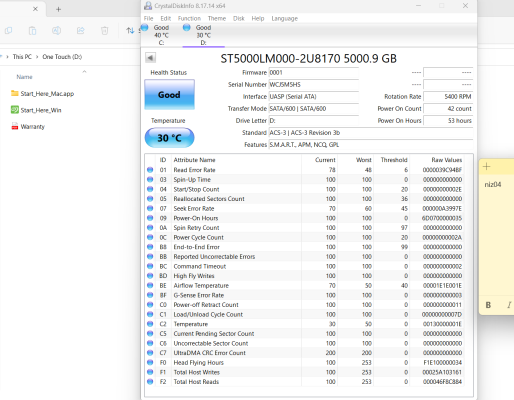The height and width of the screenshot is (400, 514).
Task: Open a new Explorer tab with plus
Action: [58, 9]
